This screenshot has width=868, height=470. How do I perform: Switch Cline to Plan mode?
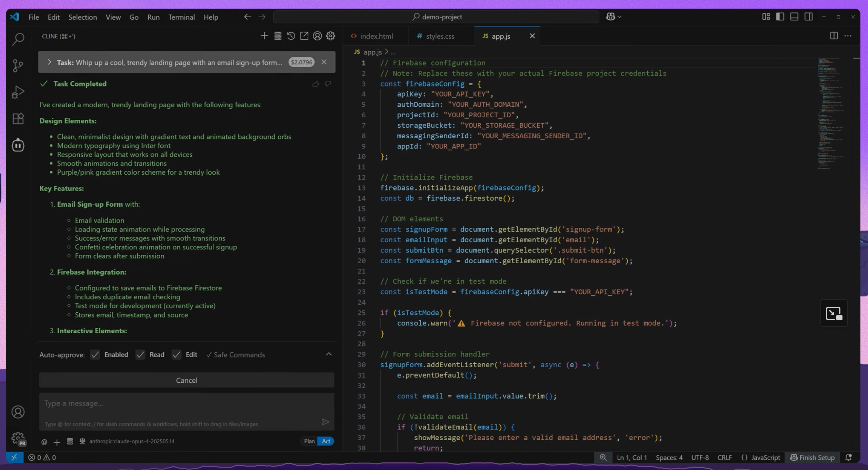[309, 441]
